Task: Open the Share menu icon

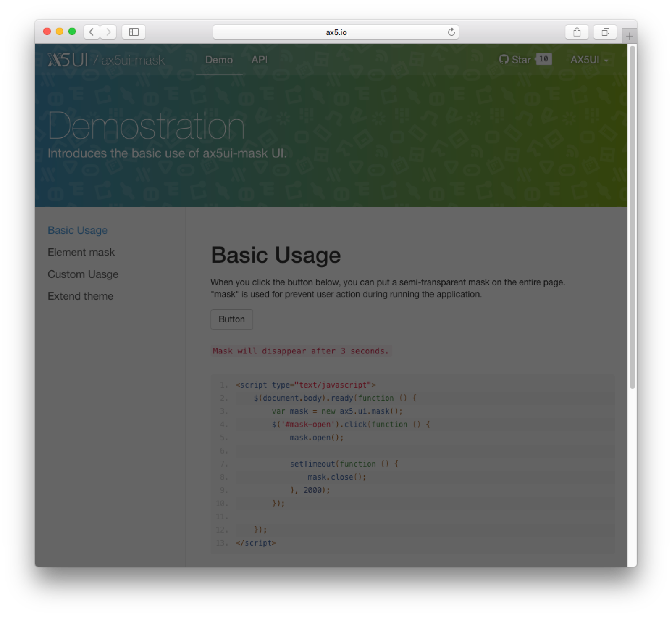Action: [x=577, y=32]
